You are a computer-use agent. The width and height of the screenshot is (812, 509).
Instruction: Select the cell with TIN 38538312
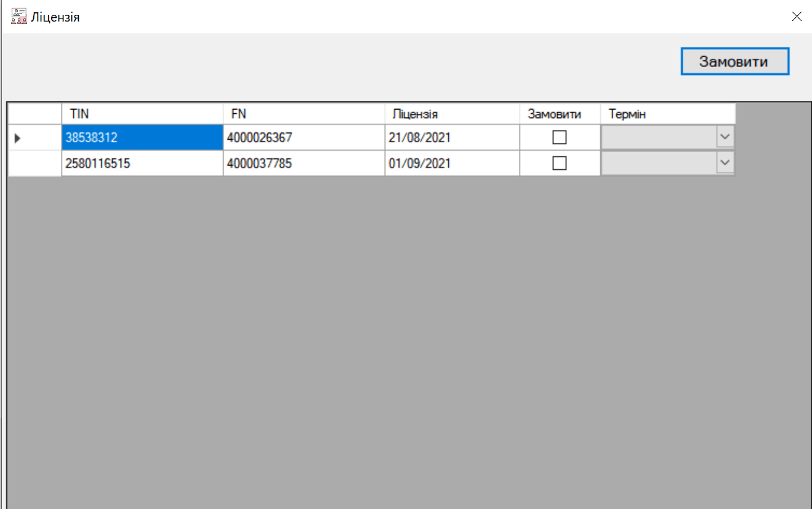[x=142, y=138]
